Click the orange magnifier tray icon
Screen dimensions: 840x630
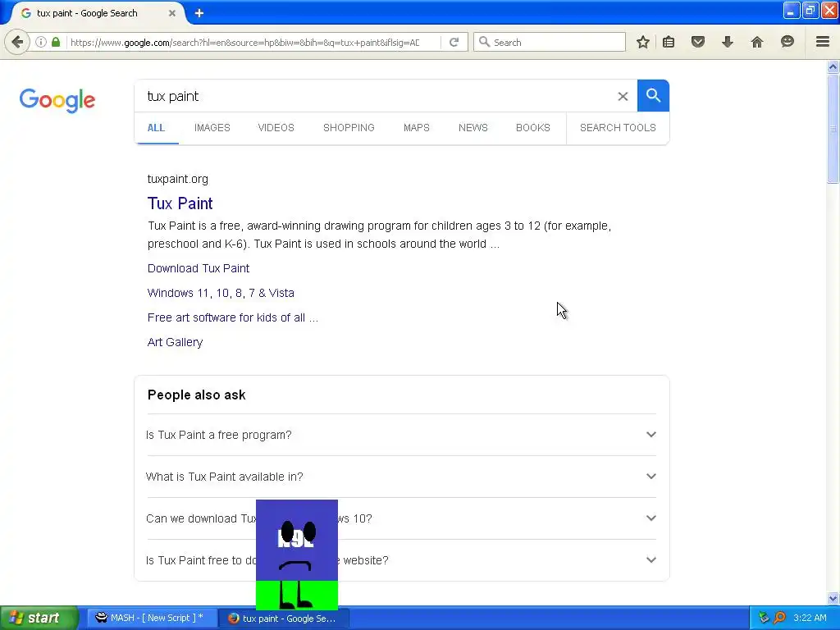click(x=779, y=618)
